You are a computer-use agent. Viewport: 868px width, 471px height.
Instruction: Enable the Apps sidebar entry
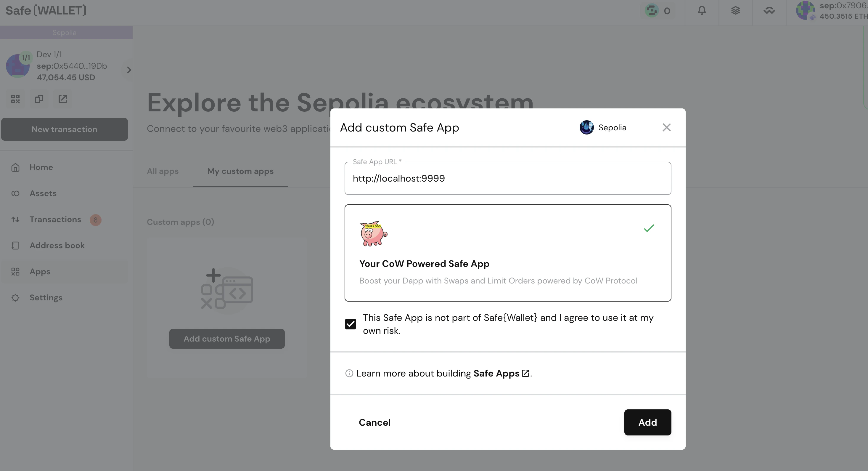coord(15,271)
